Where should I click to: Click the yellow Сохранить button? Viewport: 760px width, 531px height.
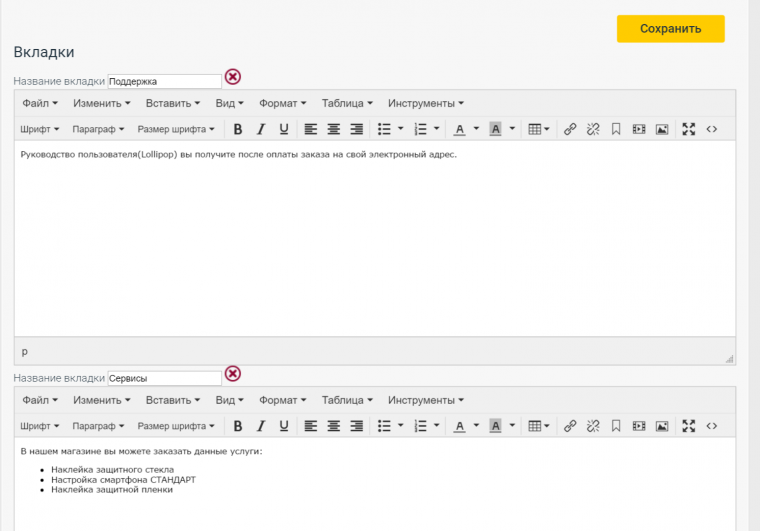tap(670, 29)
